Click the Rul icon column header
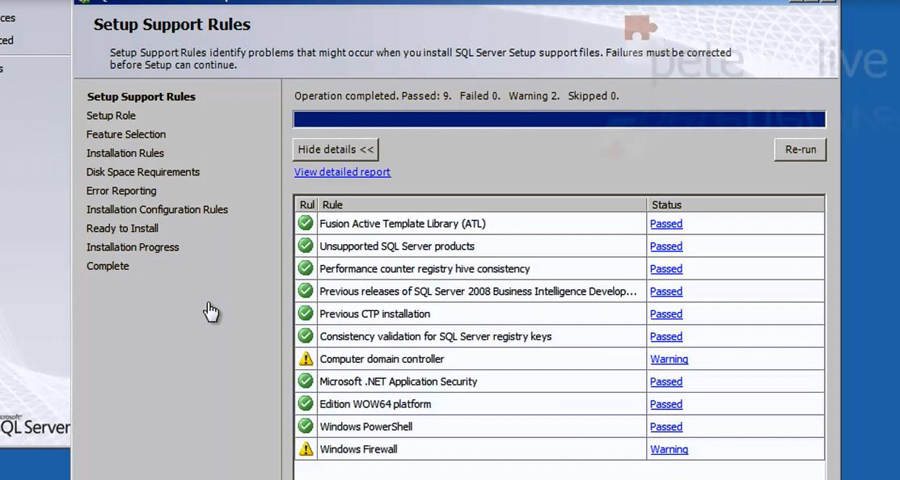900x480 pixels. click(307, 204)
